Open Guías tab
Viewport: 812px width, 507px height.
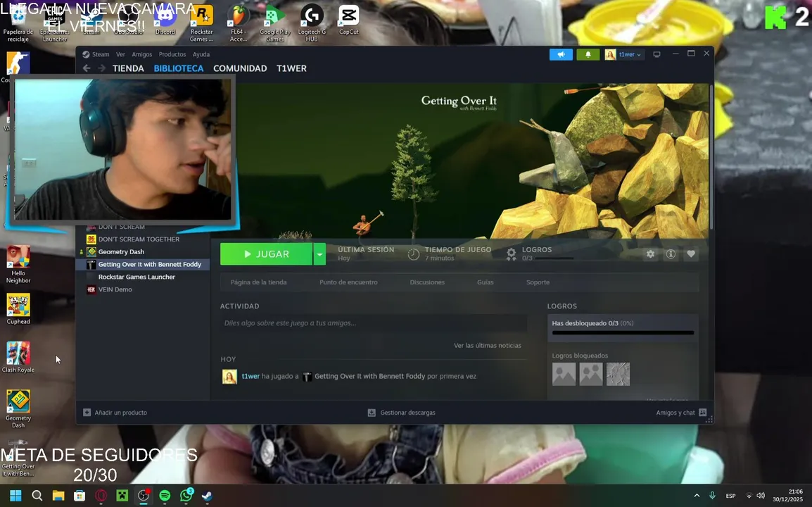[x=486, y=282]
